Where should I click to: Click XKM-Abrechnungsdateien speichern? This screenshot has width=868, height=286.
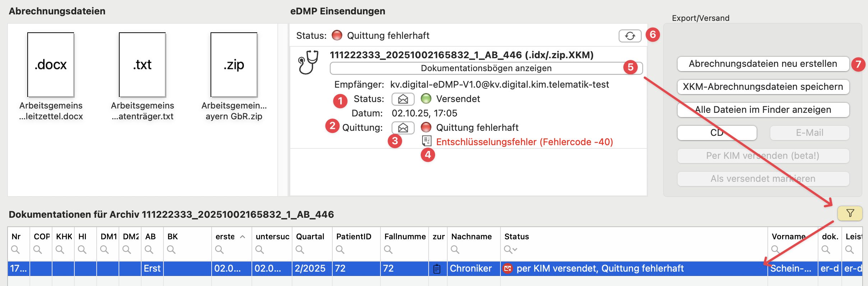point(762,87)
